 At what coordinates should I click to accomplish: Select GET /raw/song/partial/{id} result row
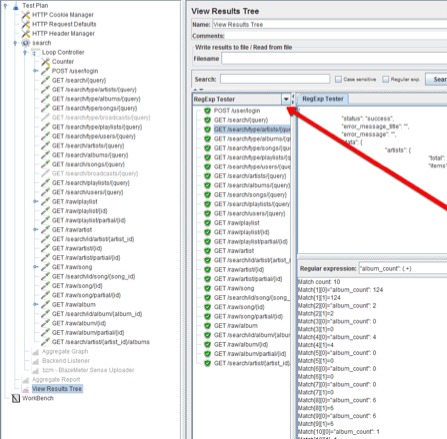248,316
